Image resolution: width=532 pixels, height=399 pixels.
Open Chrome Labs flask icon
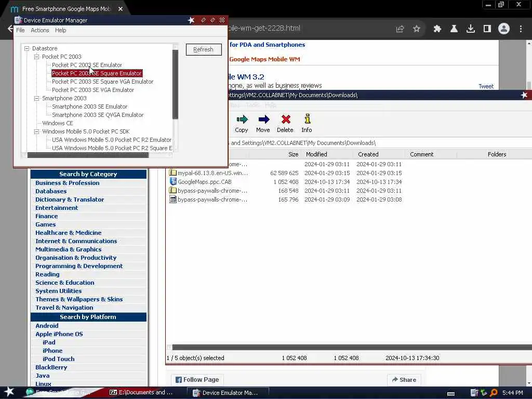coord(454,29)
